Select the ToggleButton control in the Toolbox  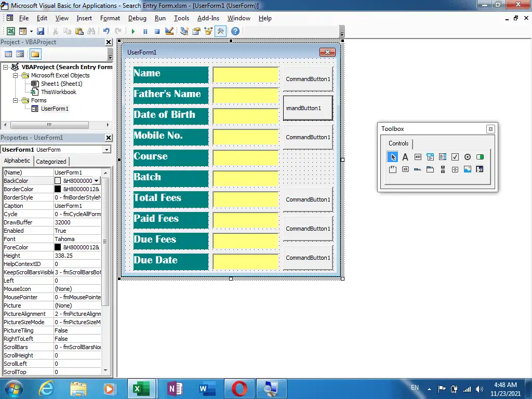point(480,157)
